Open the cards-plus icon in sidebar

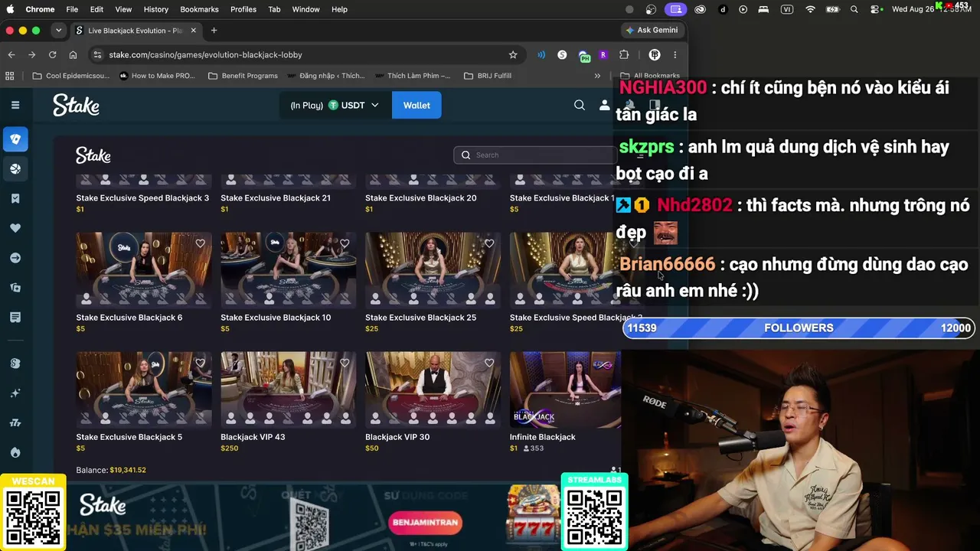click(x=15, y=288)
